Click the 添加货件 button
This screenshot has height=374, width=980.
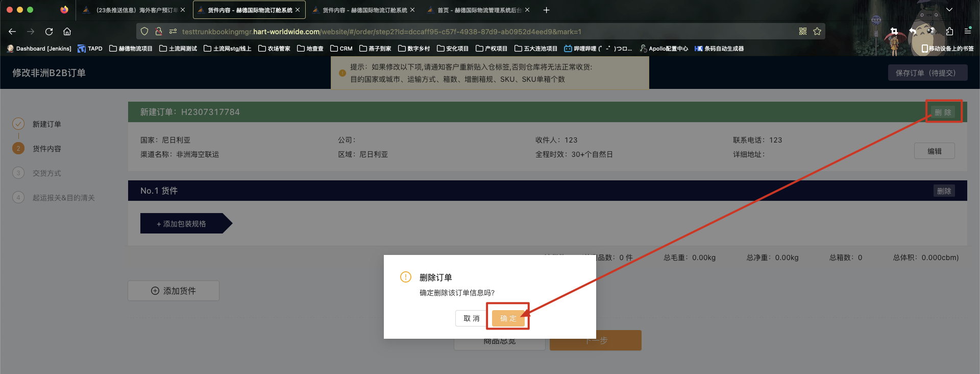tap(174, 291)
